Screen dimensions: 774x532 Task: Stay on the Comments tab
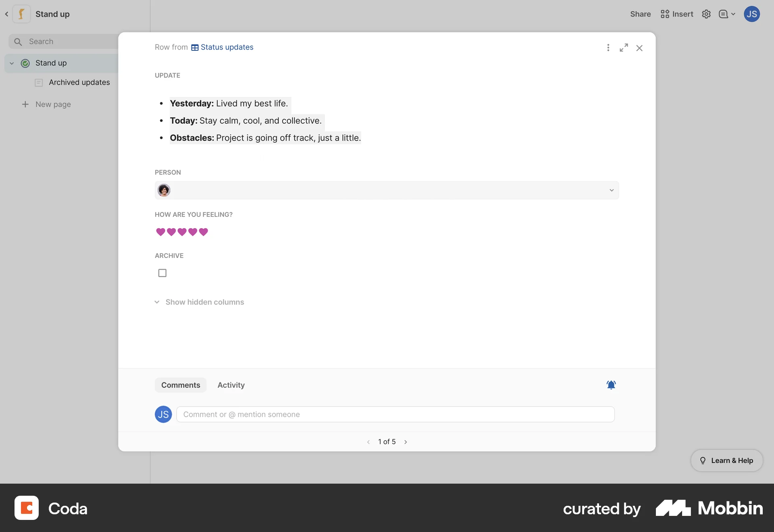pyautogui.click(x=180, y=385)
